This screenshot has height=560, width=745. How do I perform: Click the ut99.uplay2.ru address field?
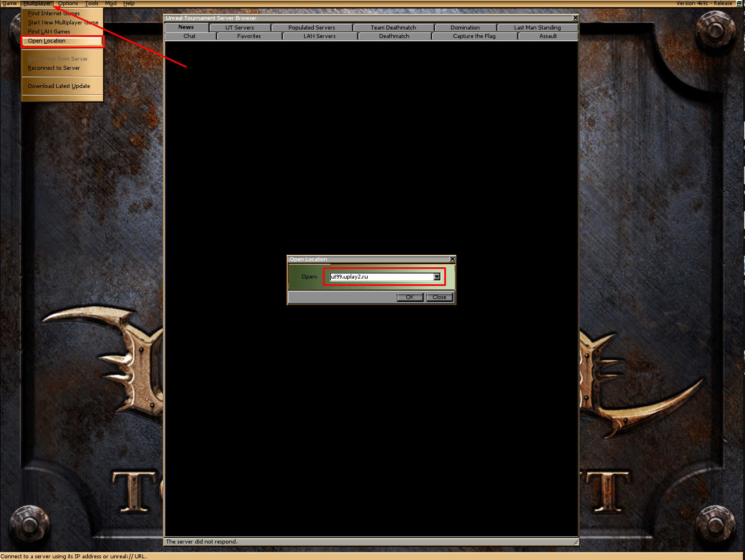click(381, 277)
